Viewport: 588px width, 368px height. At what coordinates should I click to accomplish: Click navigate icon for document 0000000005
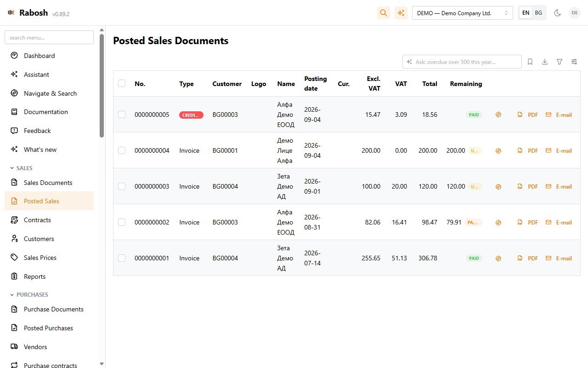498,115
